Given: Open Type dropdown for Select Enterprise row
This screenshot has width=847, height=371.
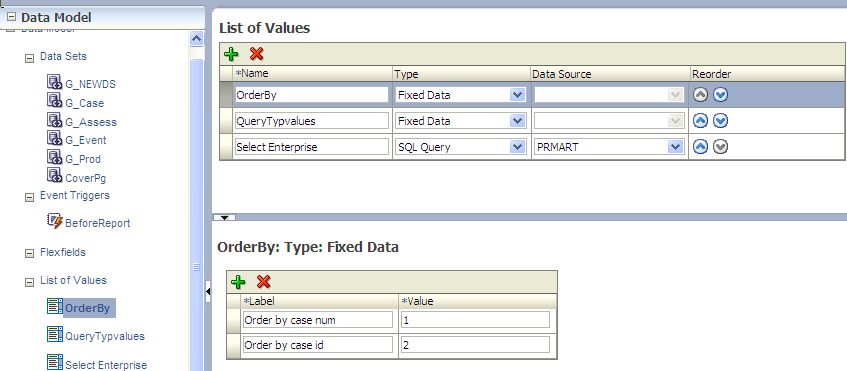Looking at the screenshot, I should [517, 146].
